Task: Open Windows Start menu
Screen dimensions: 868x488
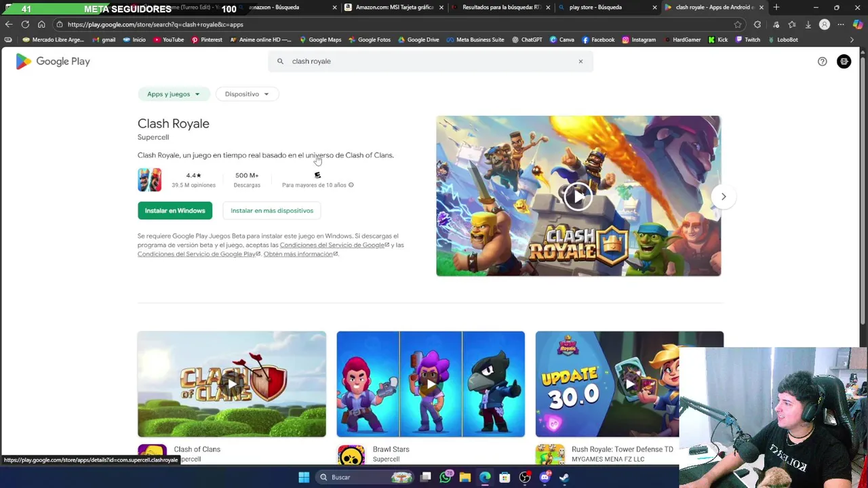Action: pyautogui.click(x=304, y=477)
